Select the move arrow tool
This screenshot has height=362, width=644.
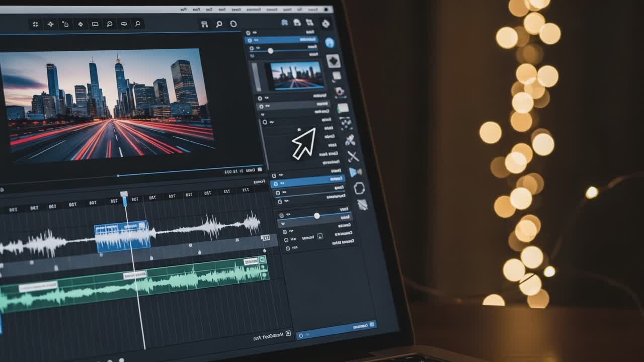point(35,24)
